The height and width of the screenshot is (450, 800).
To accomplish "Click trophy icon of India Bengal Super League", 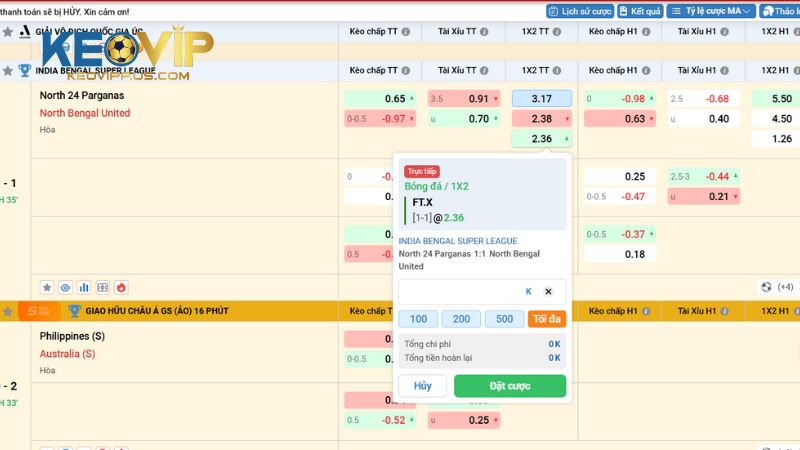I will (24, 71).
